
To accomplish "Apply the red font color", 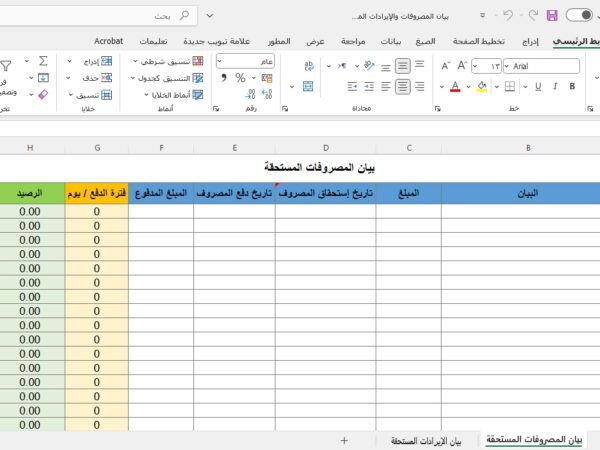I will (455, 87).
